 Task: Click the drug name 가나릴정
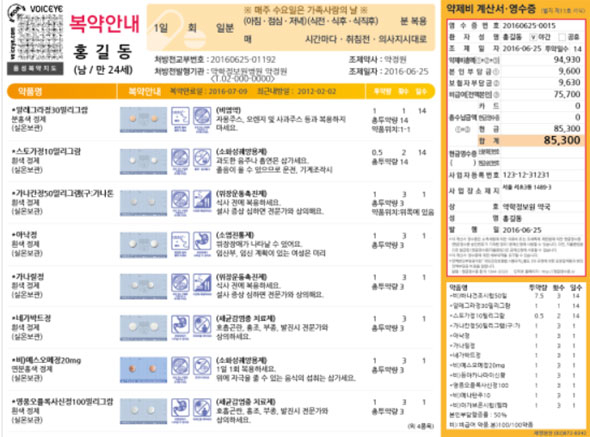28,277
